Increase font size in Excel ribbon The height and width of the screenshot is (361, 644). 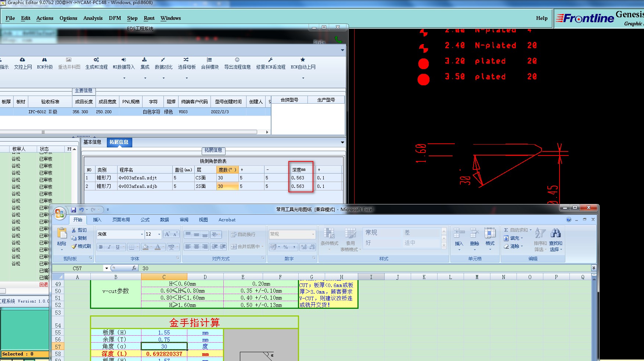(167, 234)
